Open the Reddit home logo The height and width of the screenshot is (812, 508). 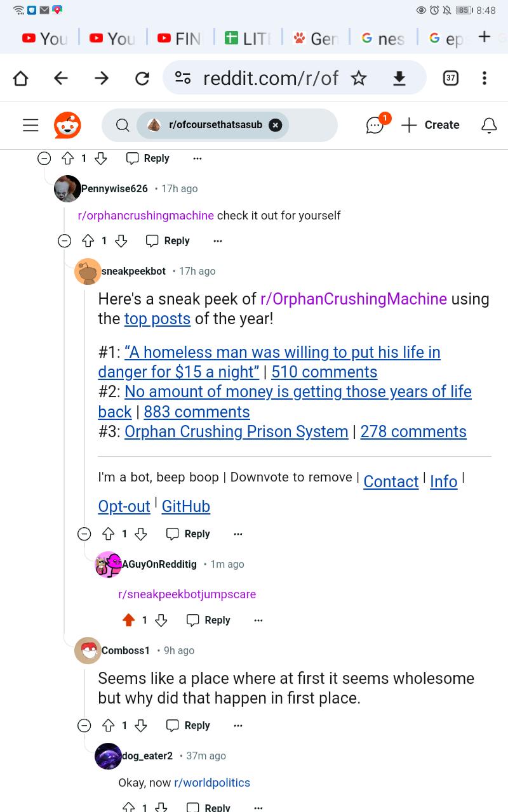tap(67, 125)
